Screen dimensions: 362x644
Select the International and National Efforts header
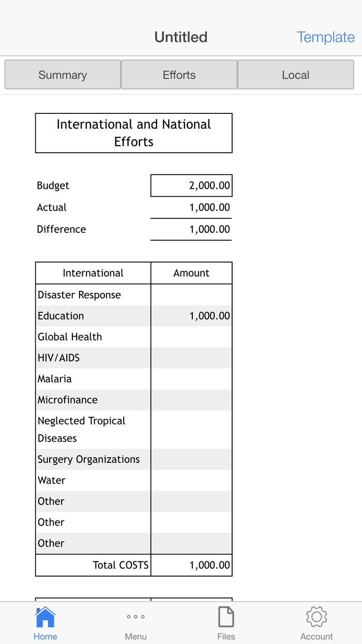[x=133, y=133]
